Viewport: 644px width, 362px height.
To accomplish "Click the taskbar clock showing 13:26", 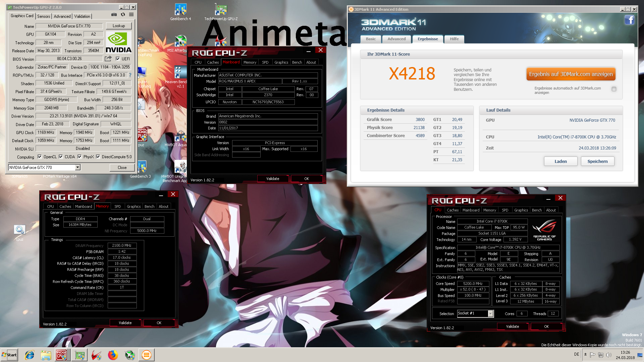I will (x=625, y=355).
